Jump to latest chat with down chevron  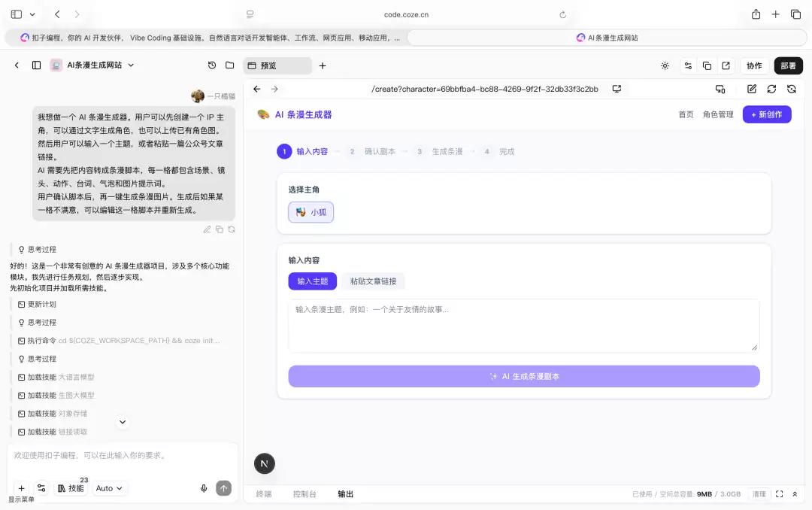point(123,422)
